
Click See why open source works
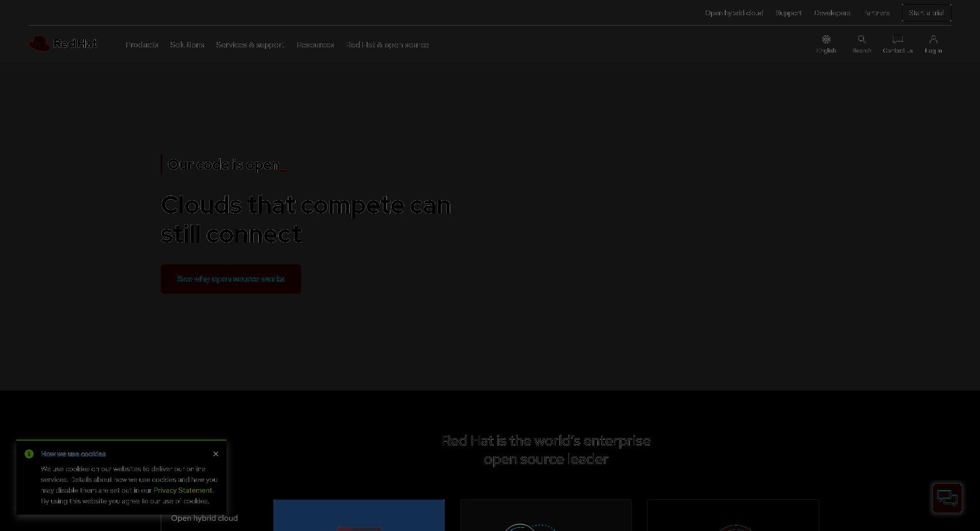click(x=231, y=279)
